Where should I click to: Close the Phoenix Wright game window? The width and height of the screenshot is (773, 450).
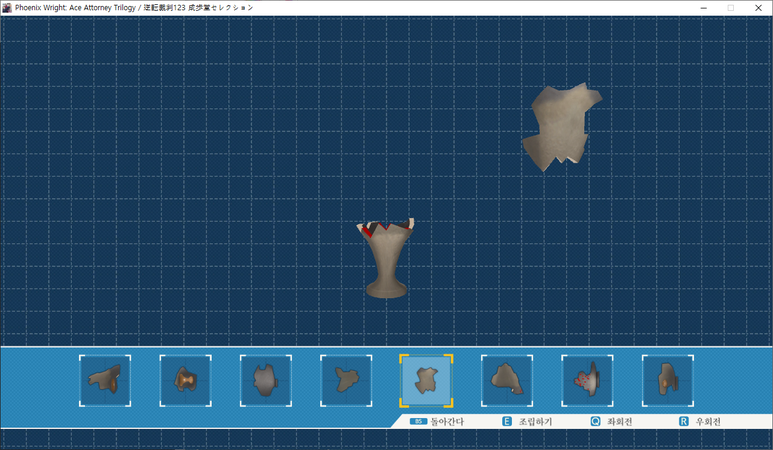pos(758,8)
